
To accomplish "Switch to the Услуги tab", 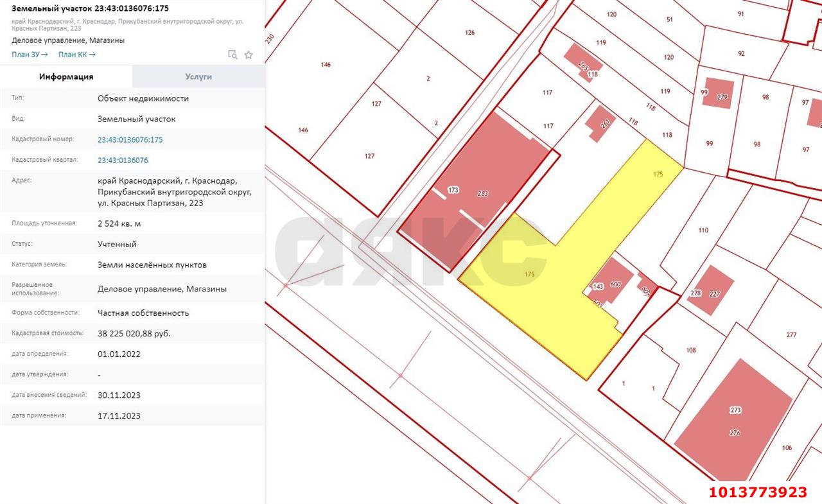I will pos(198,76).
